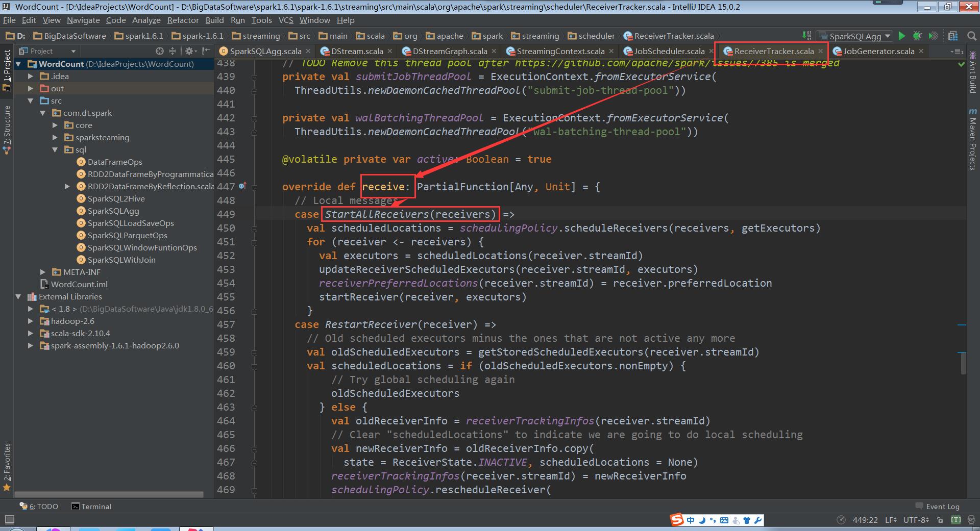Toggle Sogou Chinese/English mode 中

(691, 520)
